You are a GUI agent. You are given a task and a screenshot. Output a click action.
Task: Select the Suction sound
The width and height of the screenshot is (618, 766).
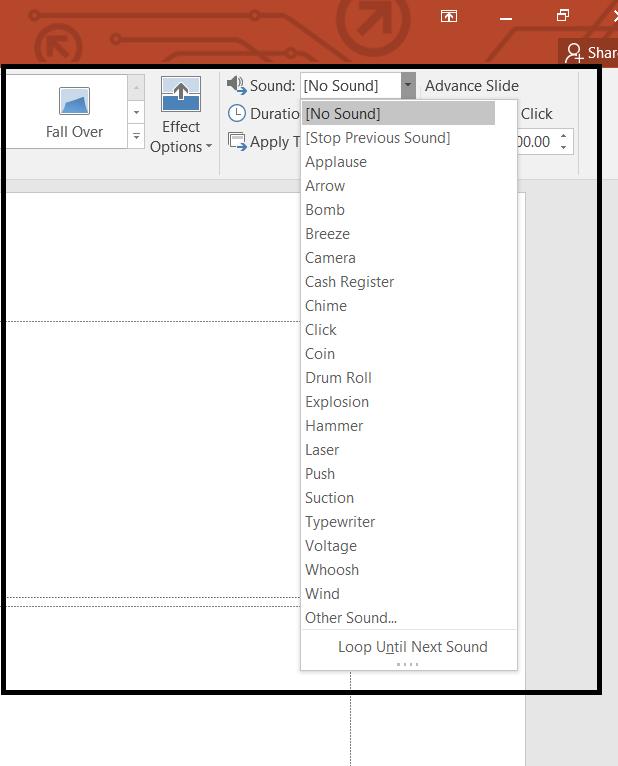coord(408,497)
